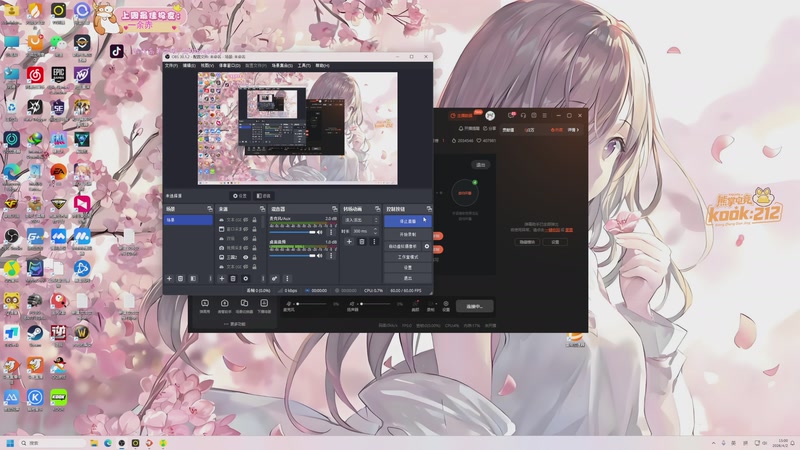This screenshot has width=800, height=450.
Task: Expand more functions in companion bottom-left
Action: (235, 324)
